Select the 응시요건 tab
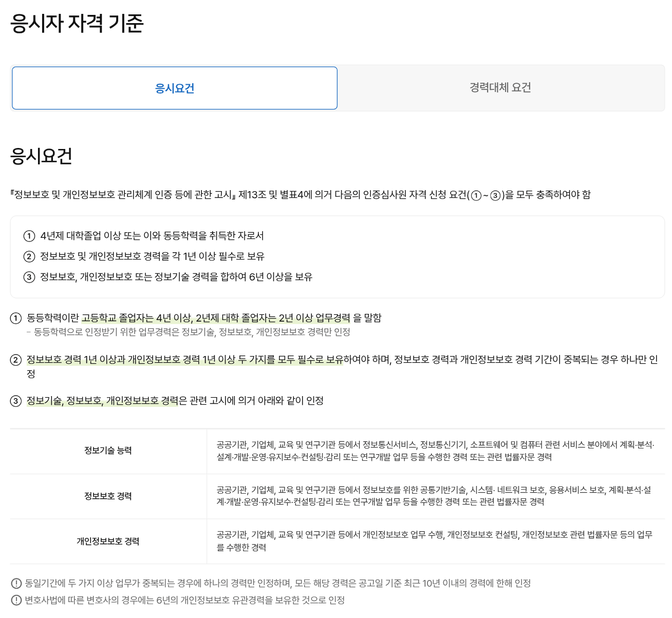672x618 pixels. tap(175, 88)
